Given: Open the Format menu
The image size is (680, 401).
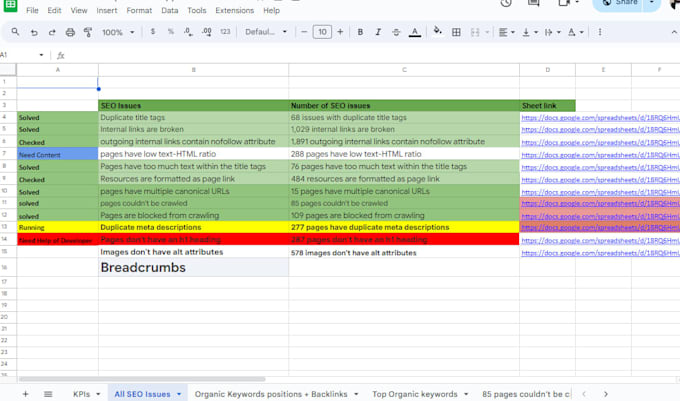Looking at the screenshot, I should 139,10.
